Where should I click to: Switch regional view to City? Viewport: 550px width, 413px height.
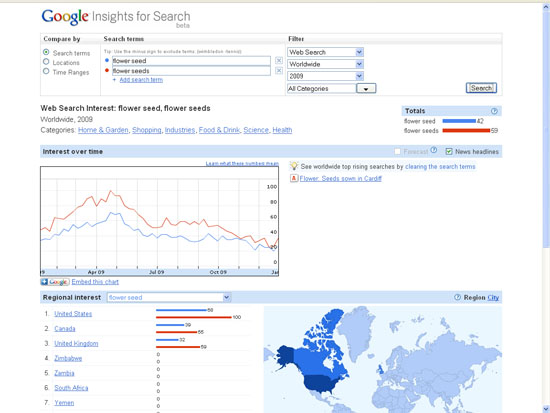(x=493, y=298)
